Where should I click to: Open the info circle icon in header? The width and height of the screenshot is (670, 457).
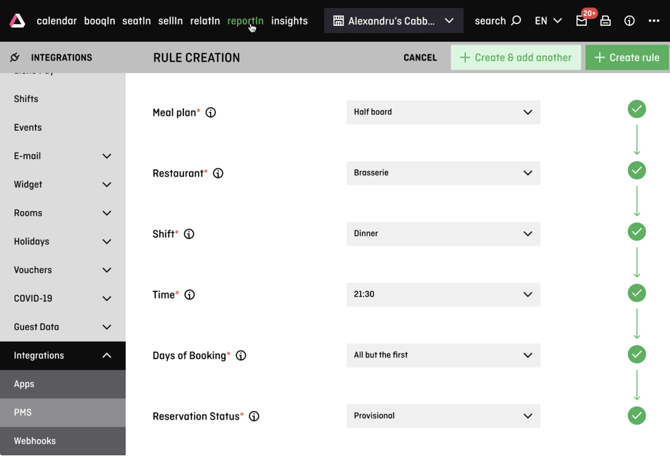[x=629, y=21]
